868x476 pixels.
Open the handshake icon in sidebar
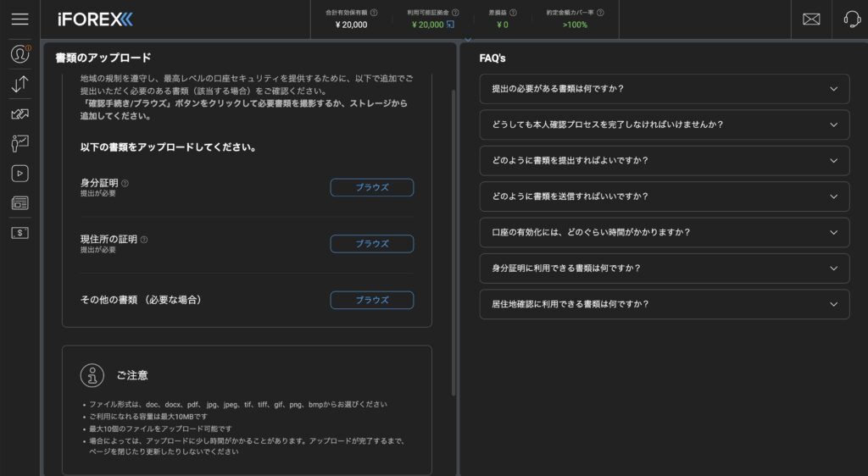point(20,113)
